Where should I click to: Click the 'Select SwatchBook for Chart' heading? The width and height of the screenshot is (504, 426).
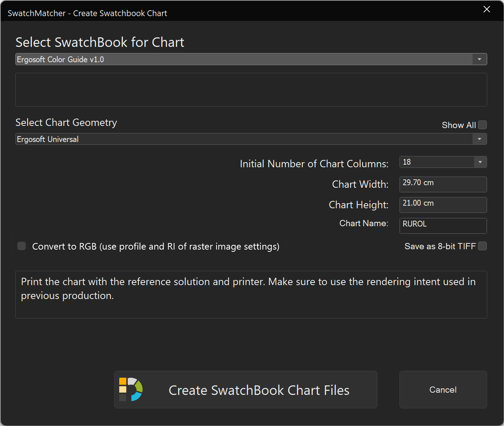100,42
